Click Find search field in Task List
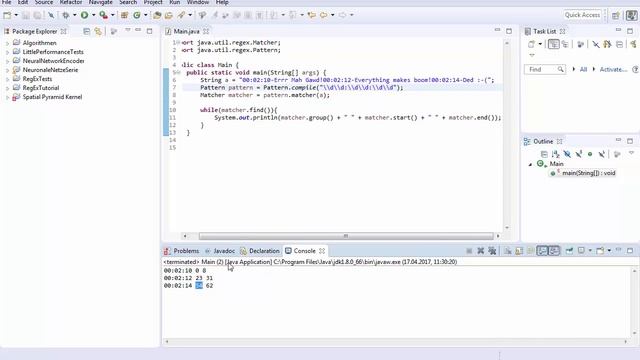 [545, 69]
